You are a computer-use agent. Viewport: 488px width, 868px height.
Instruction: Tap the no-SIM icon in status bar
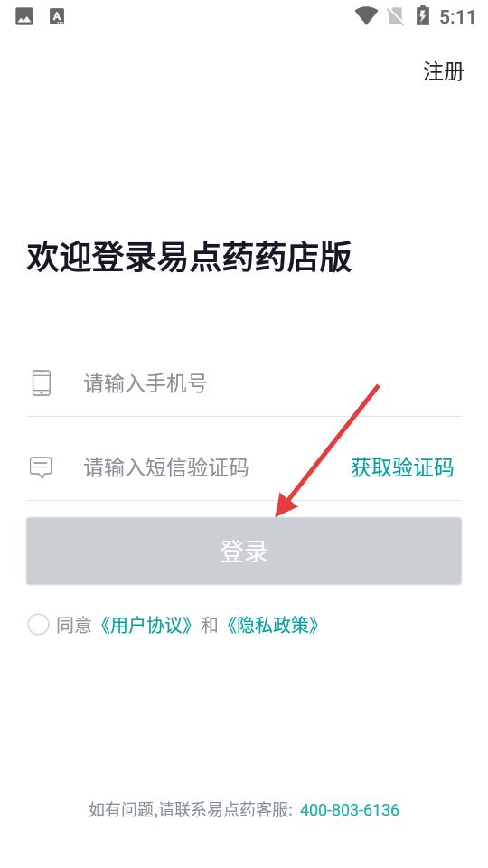click(395, 16)
